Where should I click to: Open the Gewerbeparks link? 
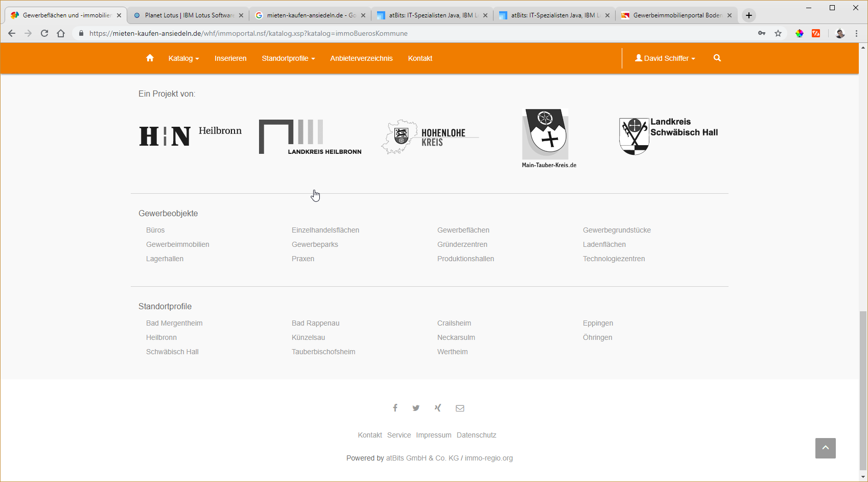point(315,244)
